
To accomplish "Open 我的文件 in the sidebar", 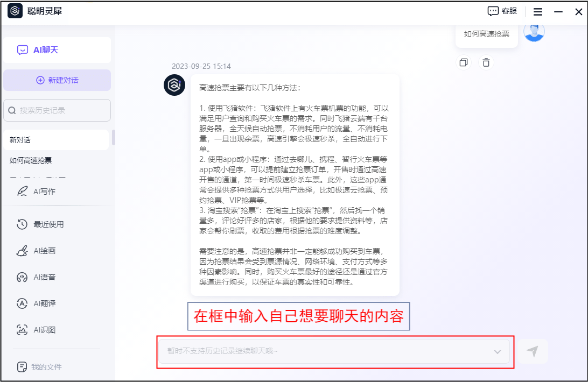I will 46,367.
